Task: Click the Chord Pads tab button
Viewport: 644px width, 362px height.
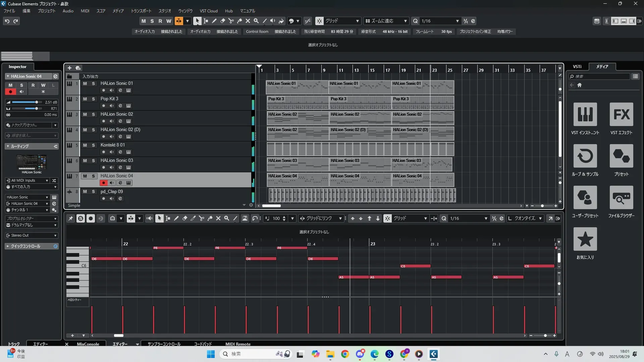Action: pyautogui.click(x=203, y=344)
